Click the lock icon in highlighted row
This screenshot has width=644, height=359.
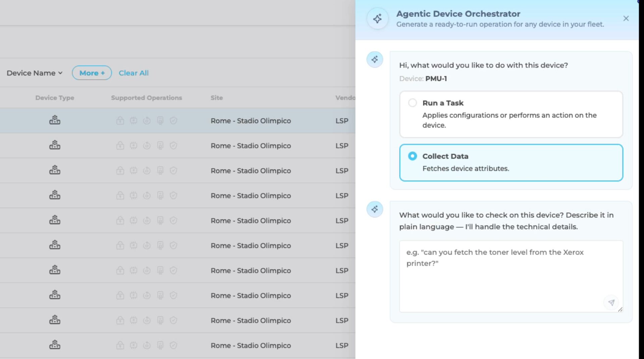click(x=120, y=120)
